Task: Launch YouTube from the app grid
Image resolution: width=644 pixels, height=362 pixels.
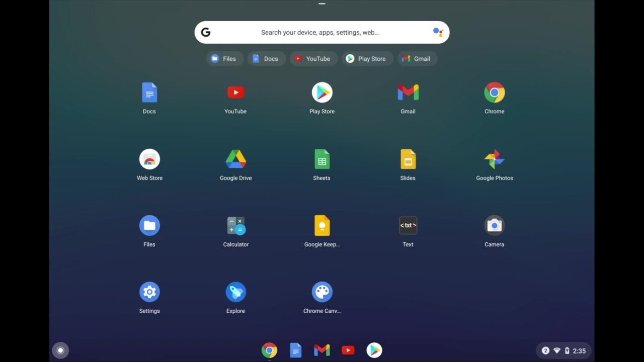Action: [x=235, y=93]
